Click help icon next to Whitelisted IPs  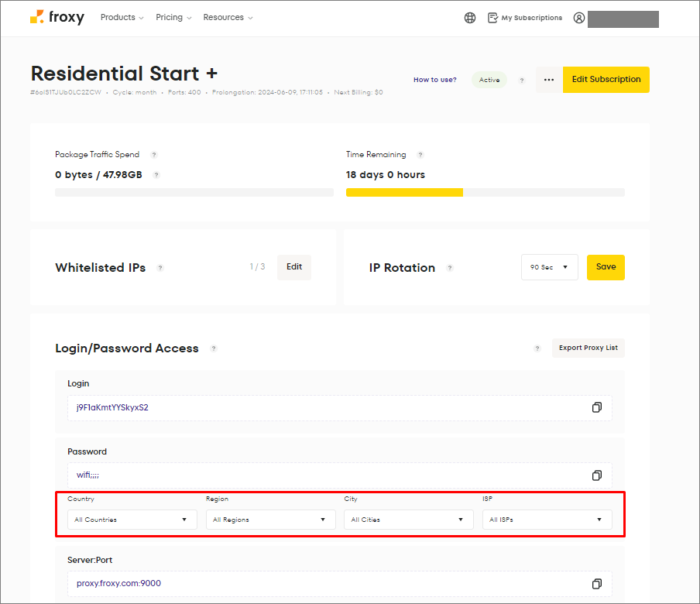coord(160,268)
